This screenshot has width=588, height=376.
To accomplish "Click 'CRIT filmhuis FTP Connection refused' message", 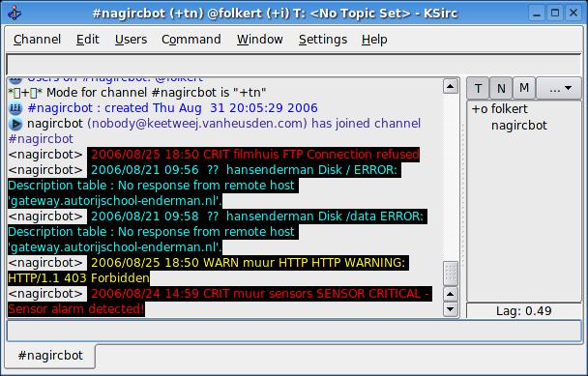I will pos(311,154).
